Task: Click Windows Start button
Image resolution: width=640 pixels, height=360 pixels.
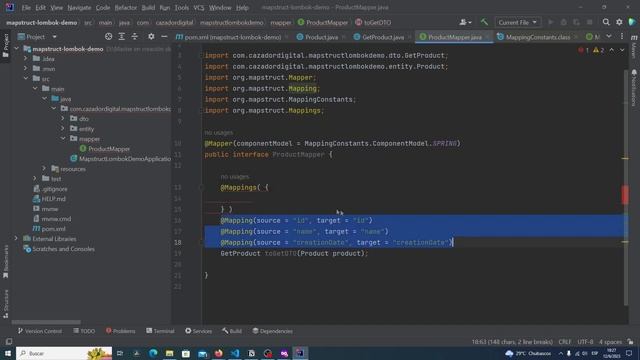Action: click(8, 353)
